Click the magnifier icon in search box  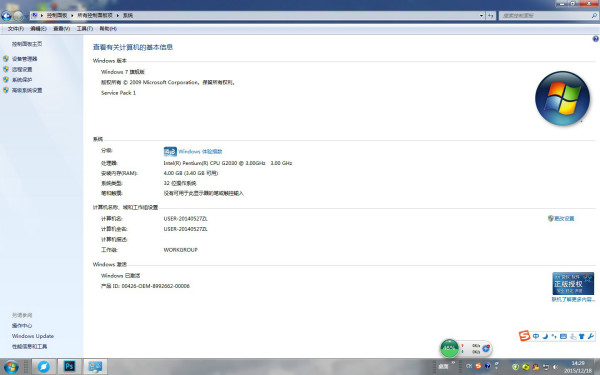(x=594, y=16)
